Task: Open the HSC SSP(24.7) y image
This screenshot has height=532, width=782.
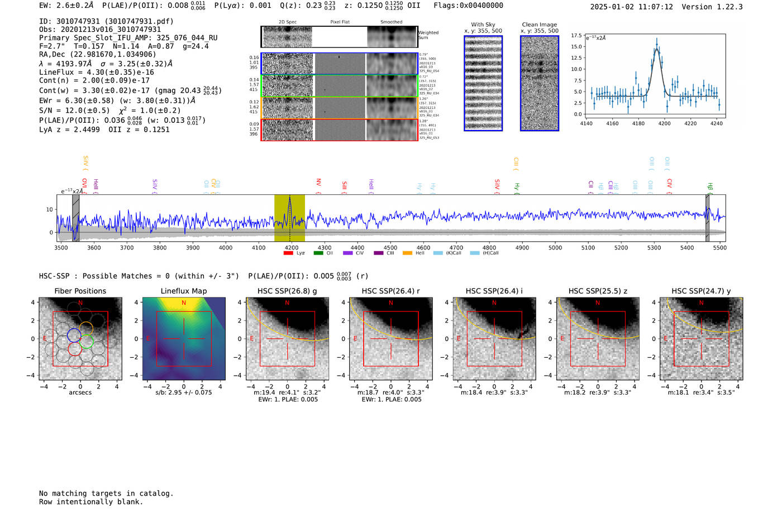Action: point(702,339)
